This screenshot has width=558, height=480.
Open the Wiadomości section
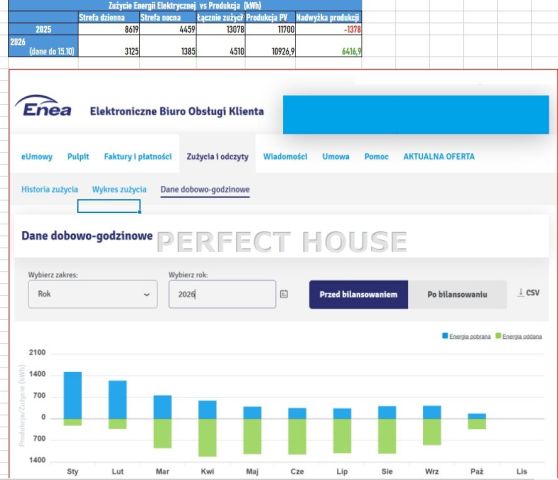[285, 157]
